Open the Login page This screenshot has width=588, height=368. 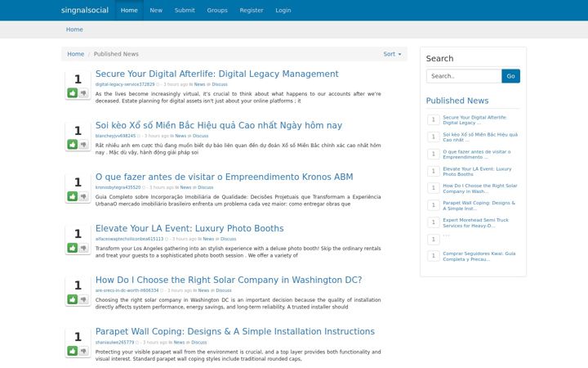283,10
